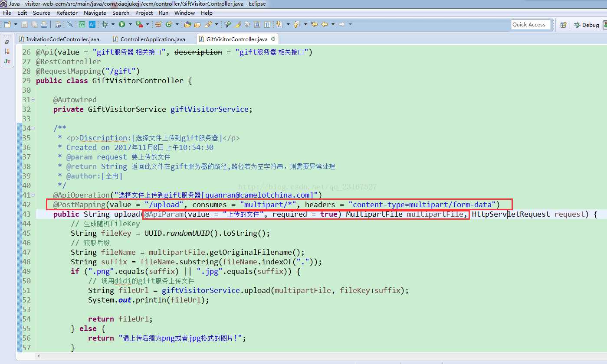Click the Forward navigation arrow icon

click(x=341, y=24)
